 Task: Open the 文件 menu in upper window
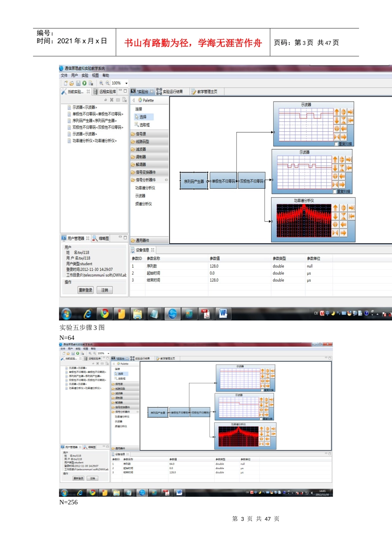[x=64, y=76]
